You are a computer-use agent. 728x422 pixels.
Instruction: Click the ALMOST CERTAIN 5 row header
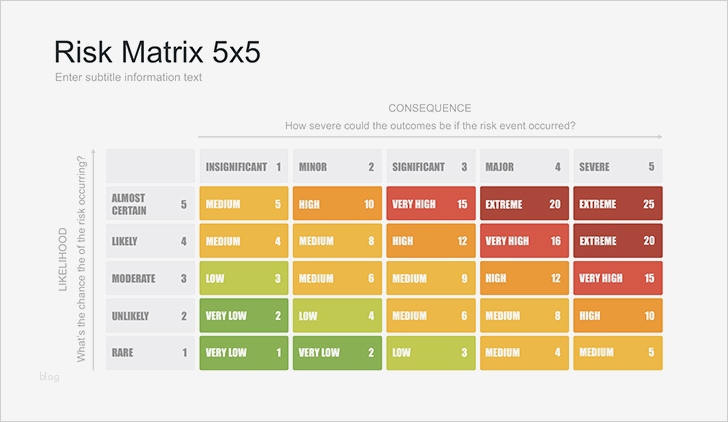point(150,204)
